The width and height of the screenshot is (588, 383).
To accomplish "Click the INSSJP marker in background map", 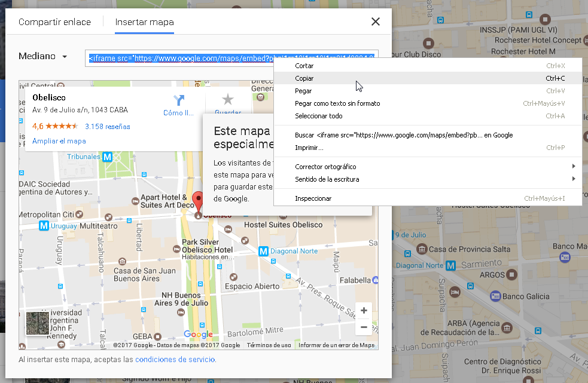I will 546,19.
